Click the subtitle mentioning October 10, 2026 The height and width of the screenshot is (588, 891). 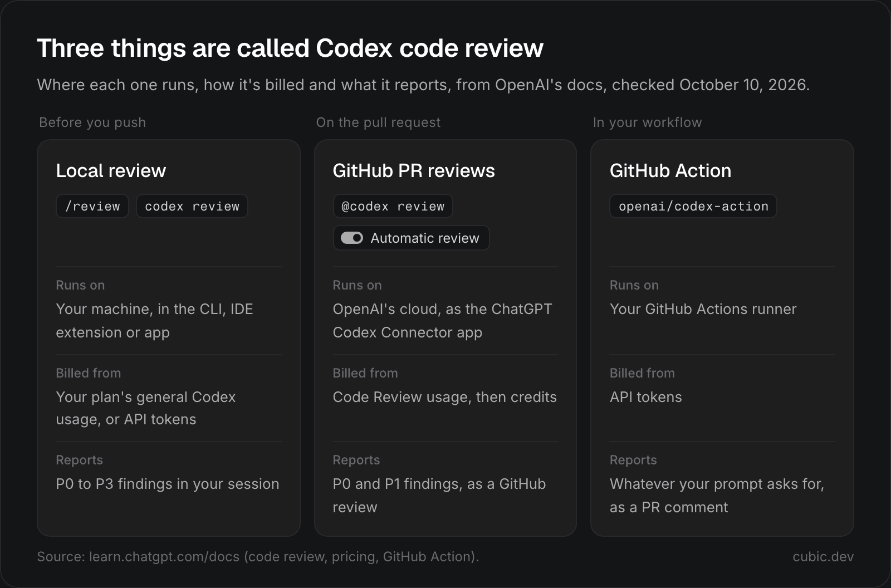(x=423, y=85)
